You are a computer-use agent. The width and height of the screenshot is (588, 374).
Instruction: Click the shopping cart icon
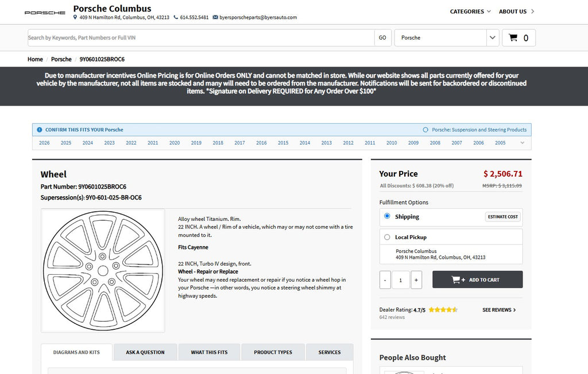click(x=513, y=38)
